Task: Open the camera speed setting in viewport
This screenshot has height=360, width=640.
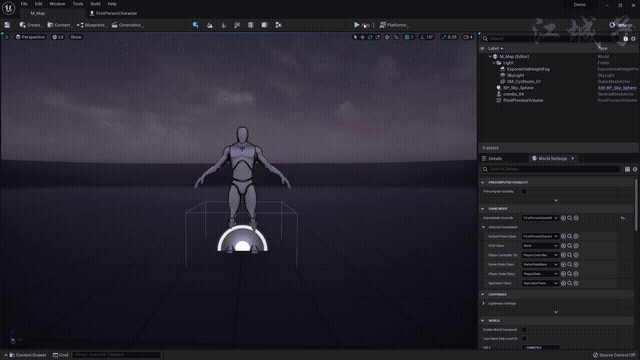Action: click(468, 37)
